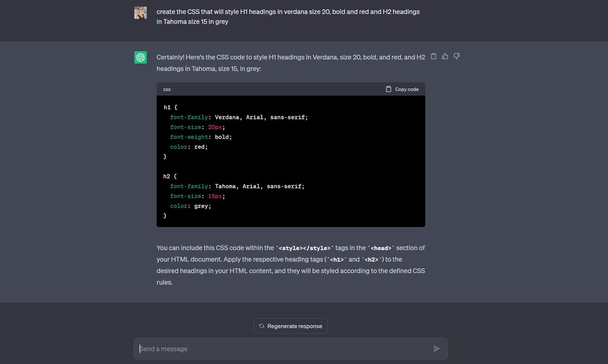The height and width of the screenshot is (364, 608).
Task: Click the send message paper plane icon
Action: (436, 348)
